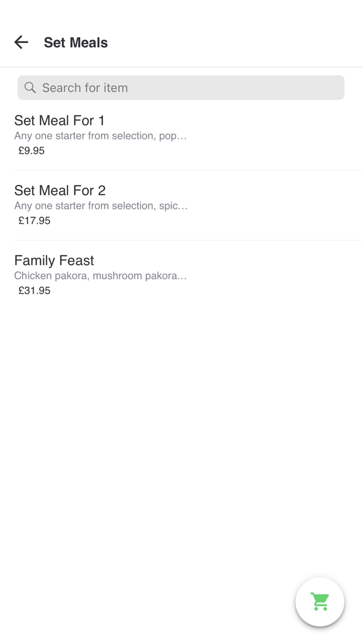This screenshot has height=644, width=362.
Task: Tap the £9.95 price
Action: (x=32, y=151)
